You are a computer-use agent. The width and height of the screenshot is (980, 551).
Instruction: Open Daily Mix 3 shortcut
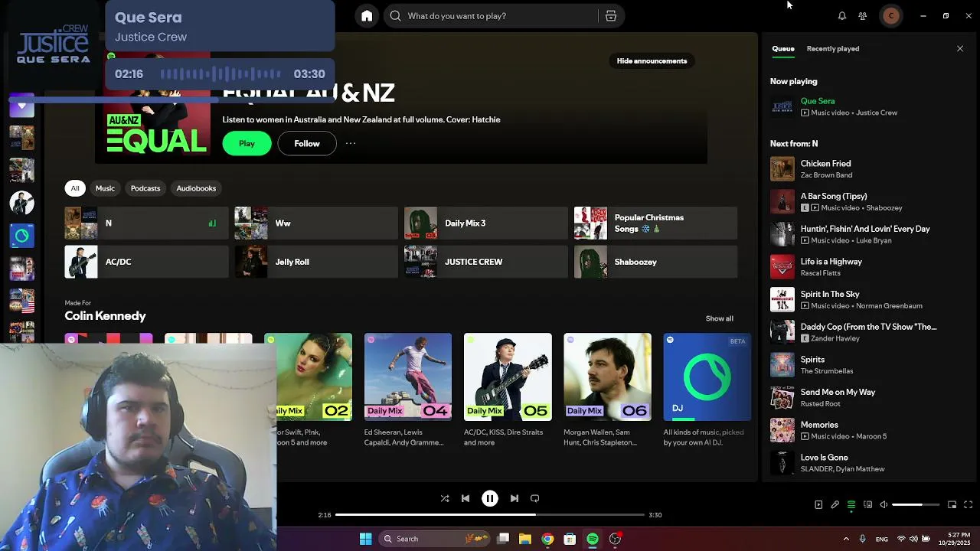486,223
